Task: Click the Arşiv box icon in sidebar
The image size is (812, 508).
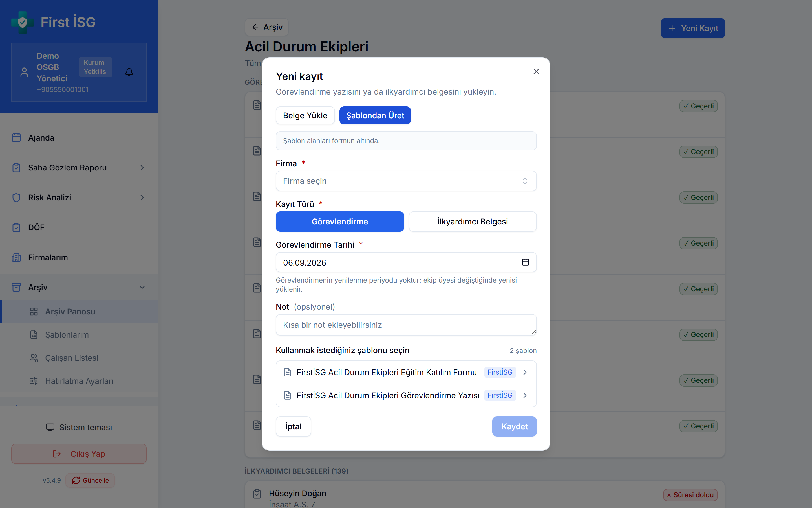Action: tap(16, 287)
